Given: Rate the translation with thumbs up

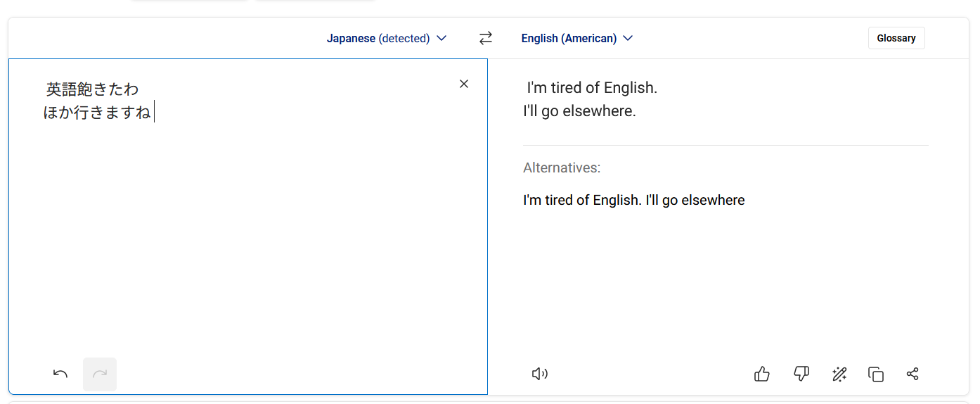Looking at the screenshot, I should [761, 374].
